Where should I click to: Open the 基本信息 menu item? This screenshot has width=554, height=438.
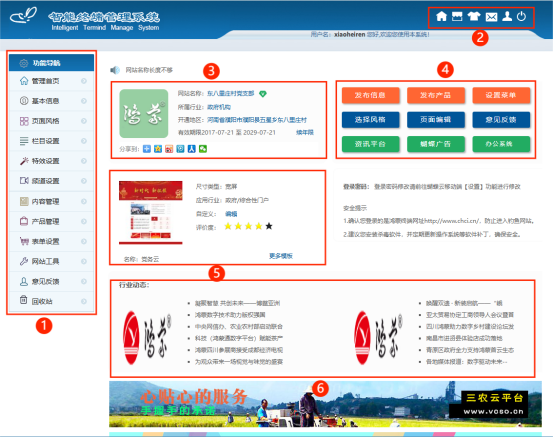[x=52, y=101]
